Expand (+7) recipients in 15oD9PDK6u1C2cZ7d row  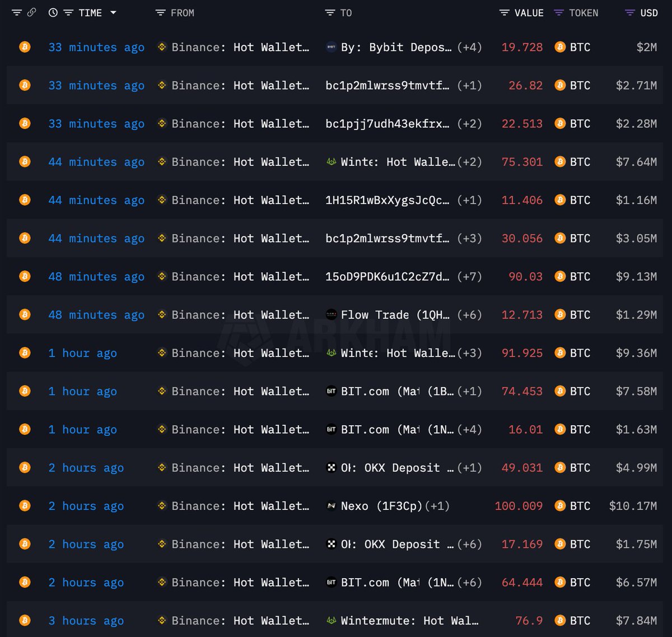(469, 276)
